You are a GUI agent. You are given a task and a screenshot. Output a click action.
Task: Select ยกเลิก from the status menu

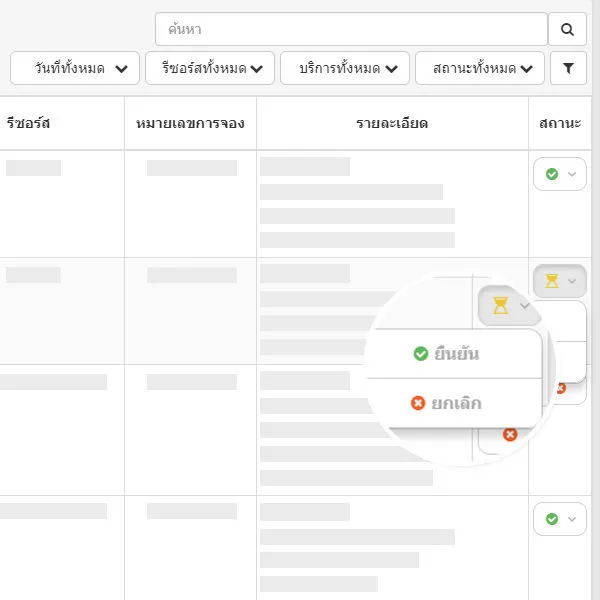(458, 403)
